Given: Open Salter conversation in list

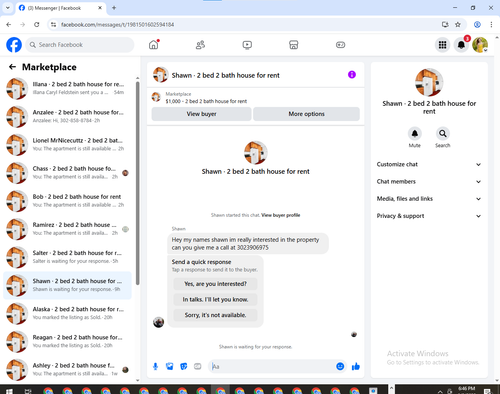Looking at the screenshot, I should [x=68, y=257].
